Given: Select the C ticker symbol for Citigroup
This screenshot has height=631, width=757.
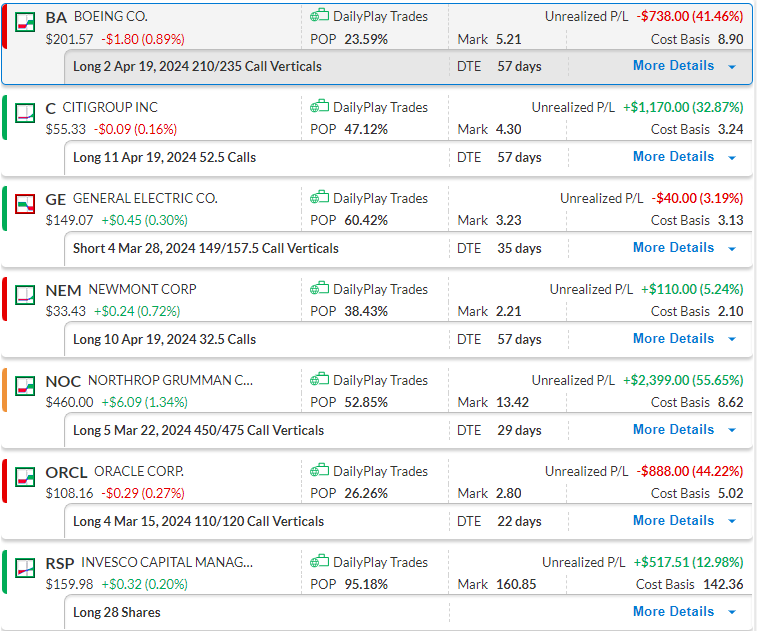Looking at the screenshot, I should click(x=51, y=108).
